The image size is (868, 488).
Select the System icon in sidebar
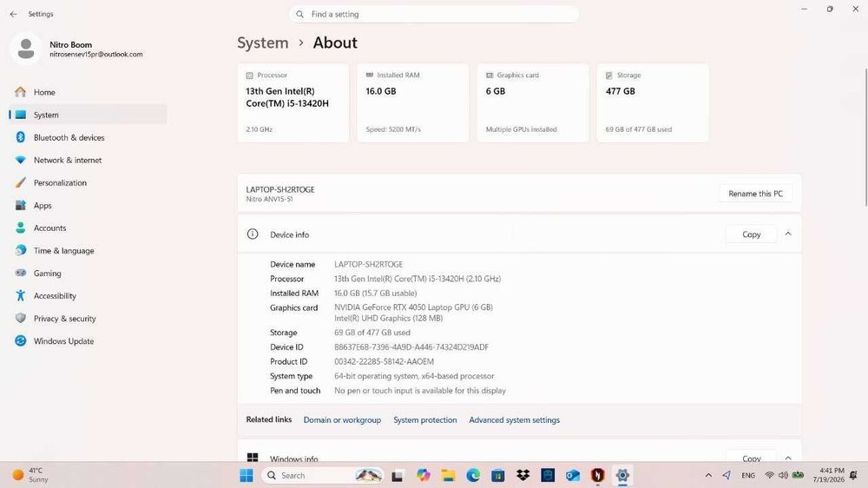pos(21,115)
